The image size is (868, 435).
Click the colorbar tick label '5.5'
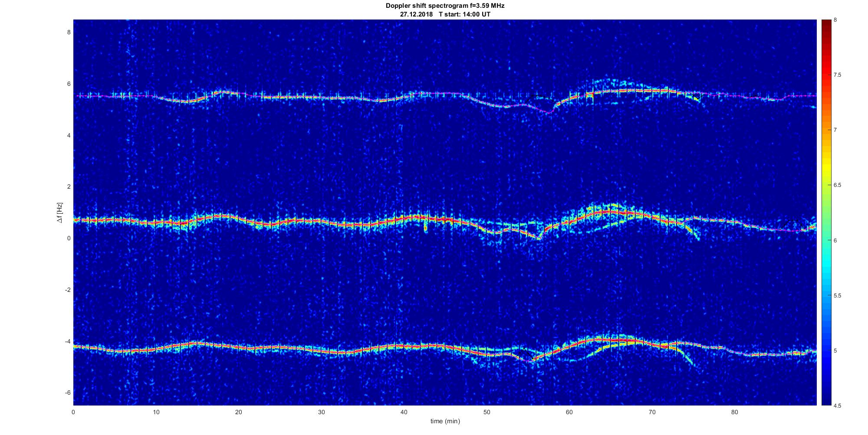tap(837, 295)
